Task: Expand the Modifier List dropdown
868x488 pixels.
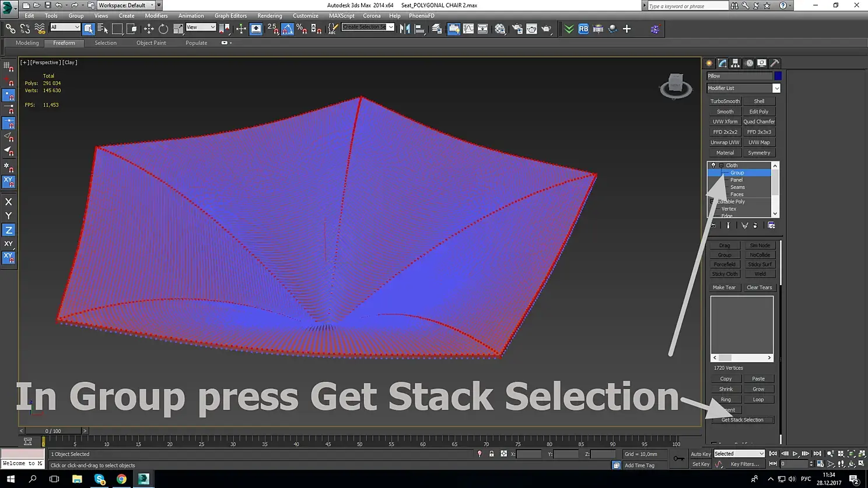Action: tap(743, 88)
